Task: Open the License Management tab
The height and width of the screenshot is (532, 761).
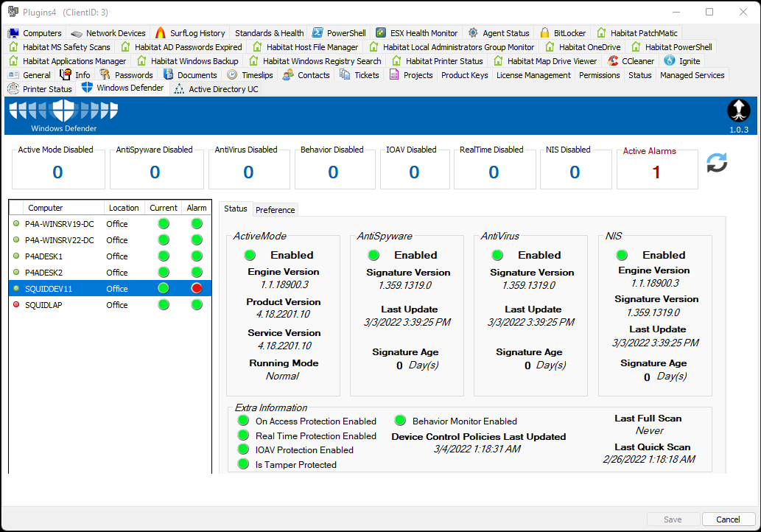Action: click(x=533, y=75)
